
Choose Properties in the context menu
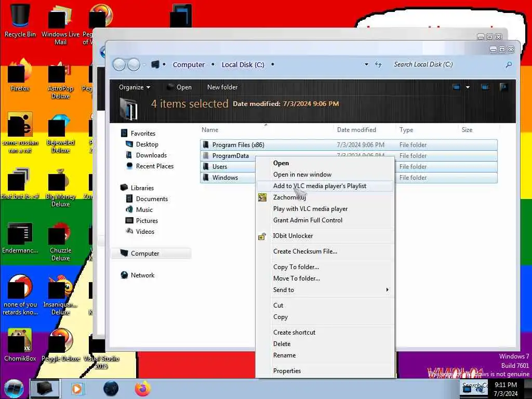click(x=325, y=371)
